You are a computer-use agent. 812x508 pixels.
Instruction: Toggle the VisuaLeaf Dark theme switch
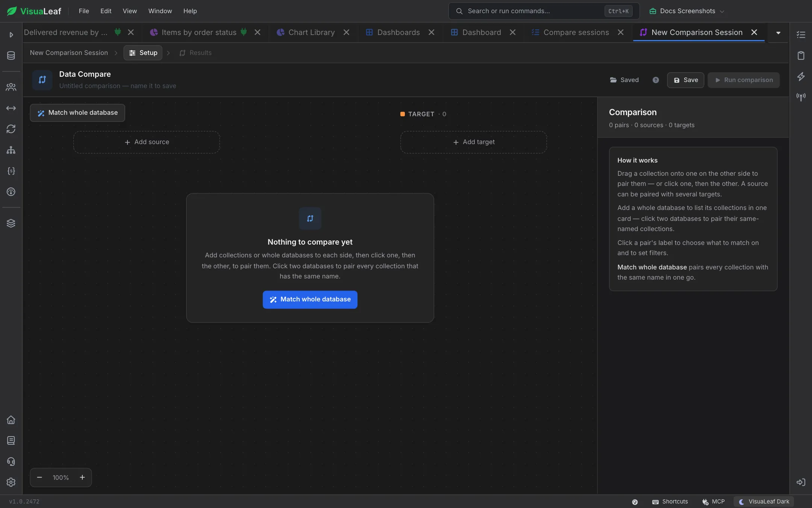coord(764,502)
